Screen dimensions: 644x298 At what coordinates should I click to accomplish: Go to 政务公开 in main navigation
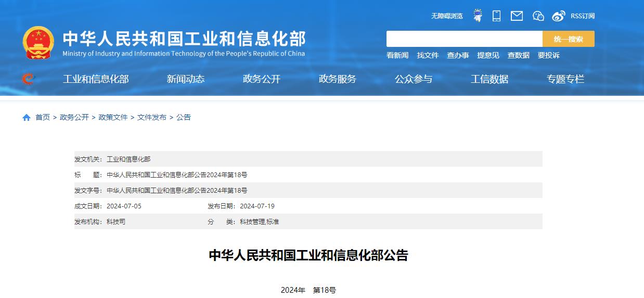click(x=262, y=79)
